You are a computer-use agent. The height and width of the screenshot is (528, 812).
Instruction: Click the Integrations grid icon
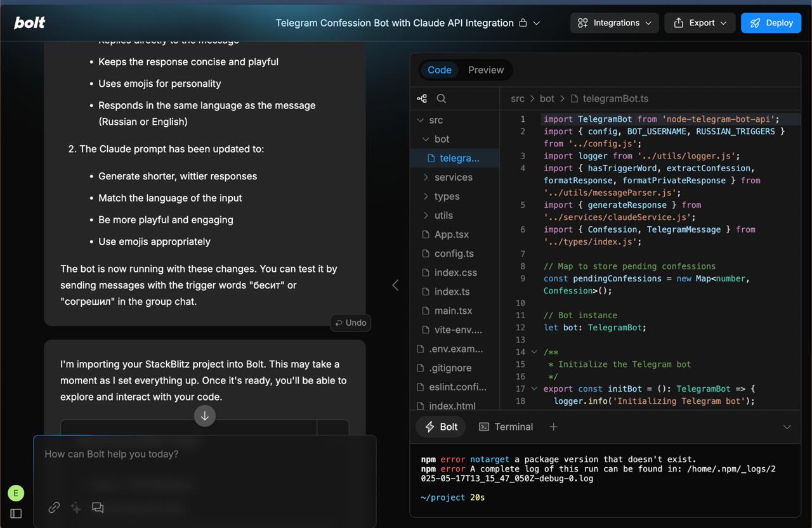point(583,23)
